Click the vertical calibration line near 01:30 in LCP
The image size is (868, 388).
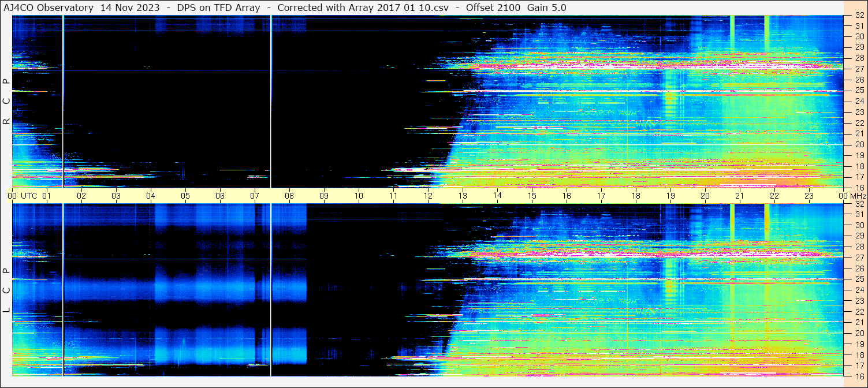click(x=63, y=290)
